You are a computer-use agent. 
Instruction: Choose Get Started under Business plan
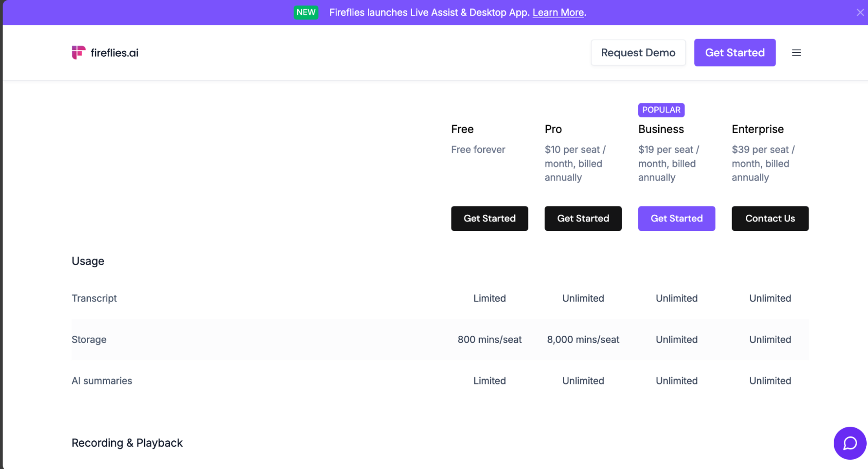(x=676, y=219)
